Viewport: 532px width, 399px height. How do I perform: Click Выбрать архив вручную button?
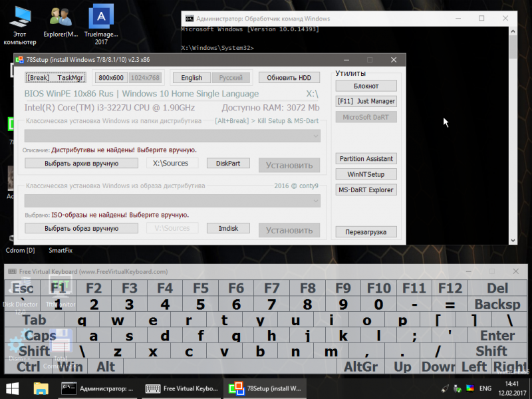click(x=81, y=163)
